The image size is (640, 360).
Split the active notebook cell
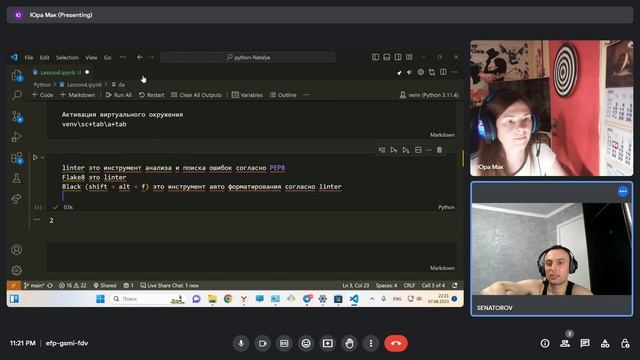(418, 150)
